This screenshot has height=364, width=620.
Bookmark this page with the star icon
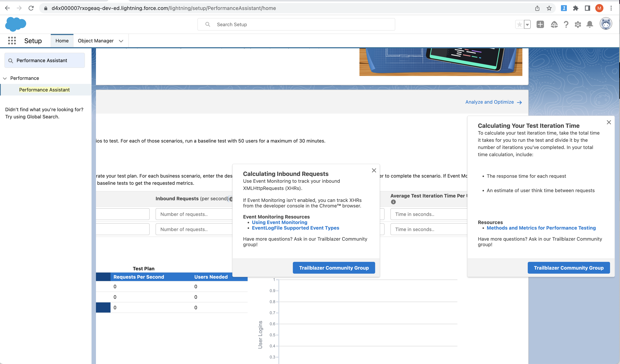point(549,8)
